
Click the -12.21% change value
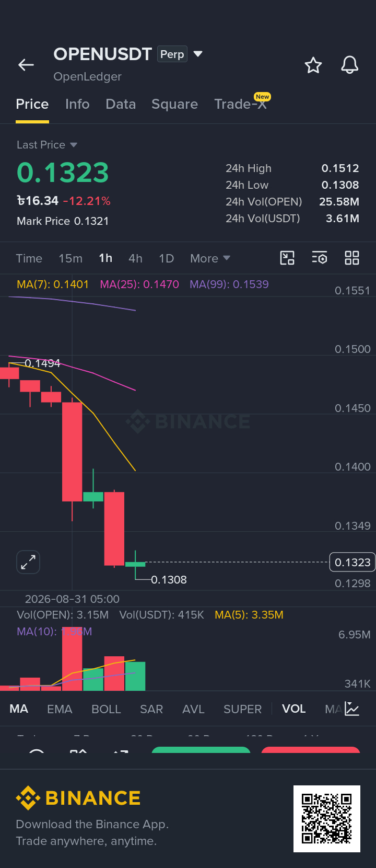pos(87,201)
